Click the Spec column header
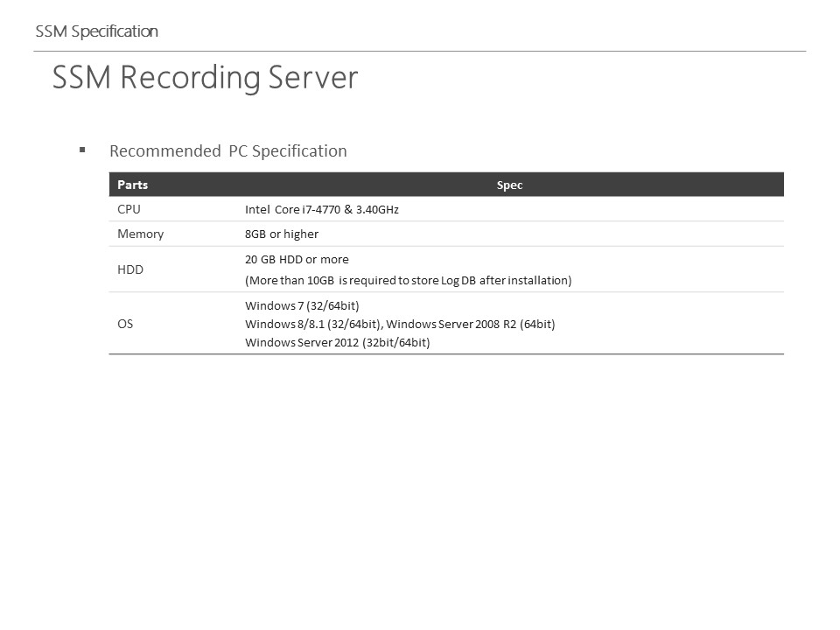840x630 pixels. point(509,185)
